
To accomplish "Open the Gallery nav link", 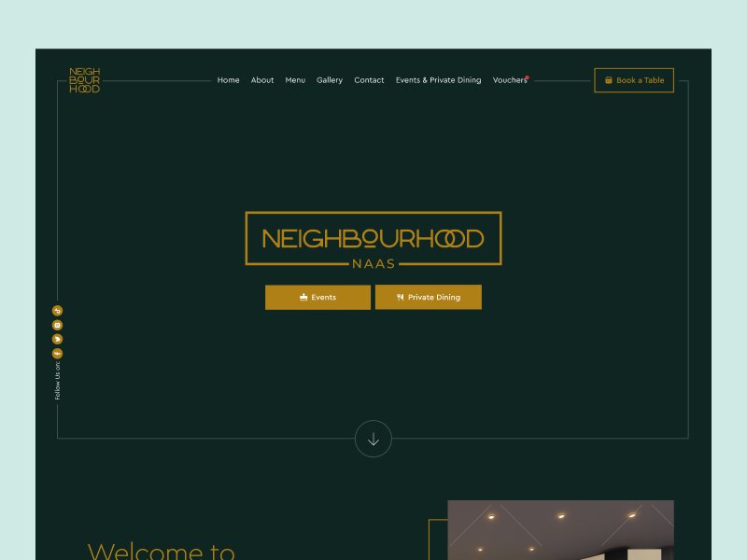I will coord(330,80).
